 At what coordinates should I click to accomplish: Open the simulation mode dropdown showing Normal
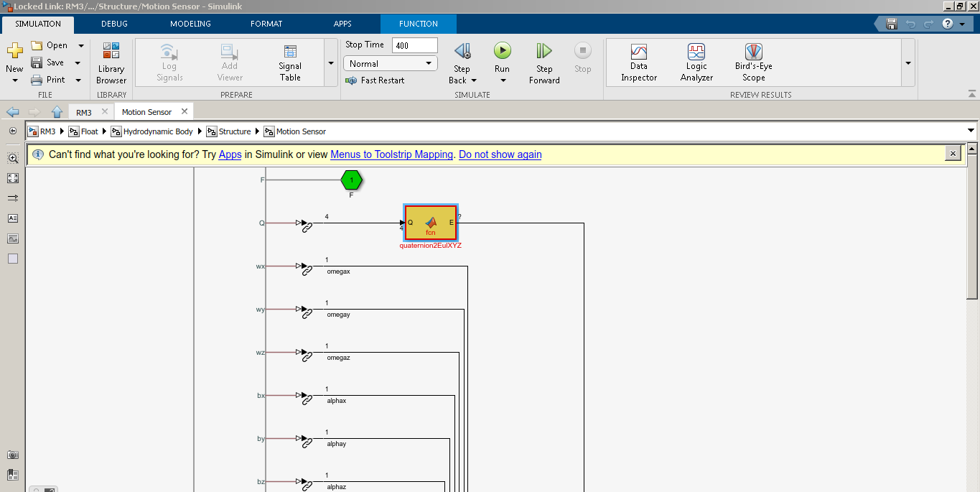[390, 63]
